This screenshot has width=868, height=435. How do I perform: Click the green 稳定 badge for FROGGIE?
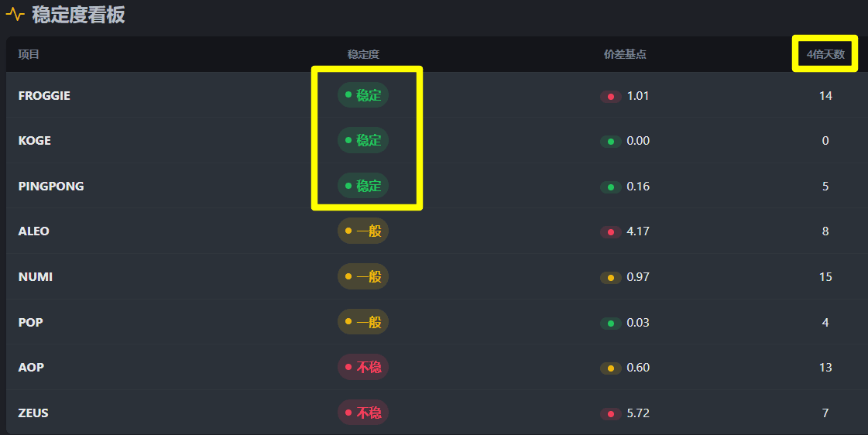(363, 95)
